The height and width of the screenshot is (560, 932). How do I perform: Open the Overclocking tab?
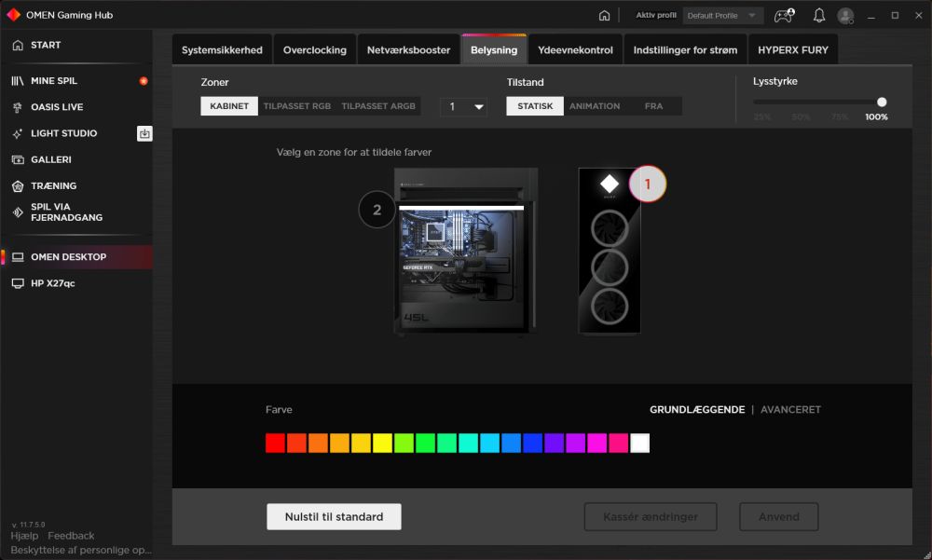pos(314,50)
